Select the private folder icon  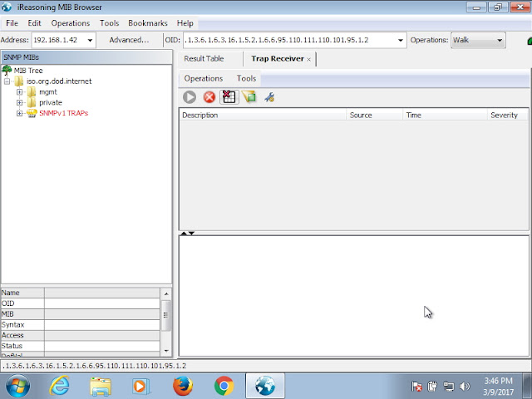point(32,102)
